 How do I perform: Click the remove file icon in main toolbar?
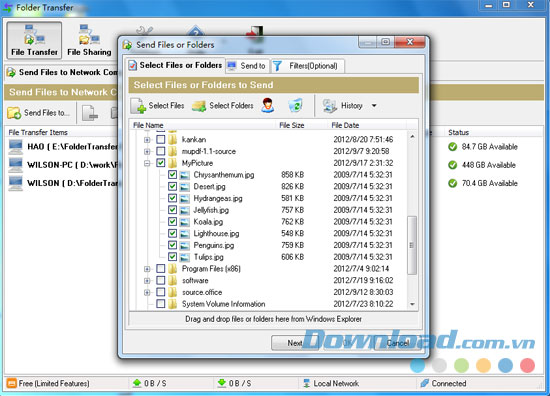pyautogui.click(x=90, y=113)
